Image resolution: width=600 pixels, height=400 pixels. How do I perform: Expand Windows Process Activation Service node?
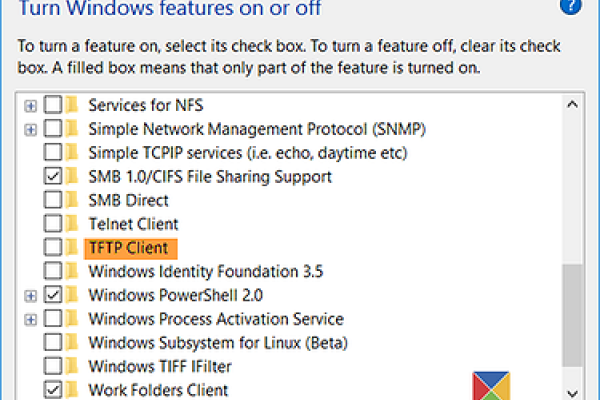coord(31,319)
